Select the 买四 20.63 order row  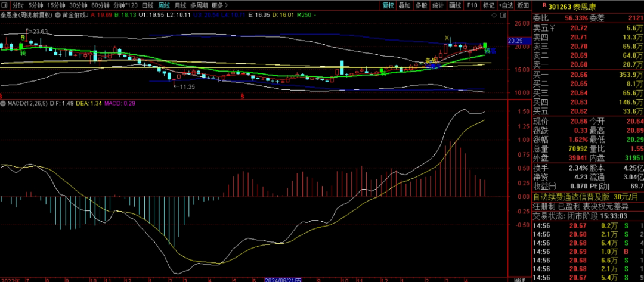coord(588,102)
